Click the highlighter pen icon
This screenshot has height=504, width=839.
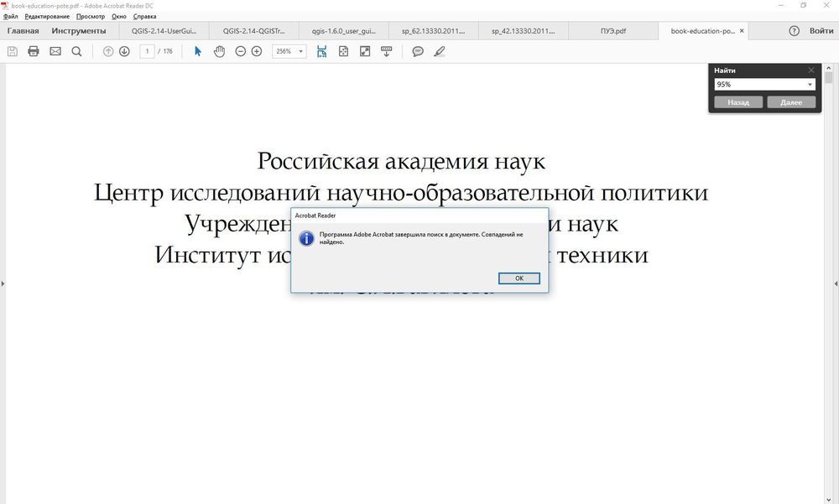pyautogui.click(x=439, y=51)
